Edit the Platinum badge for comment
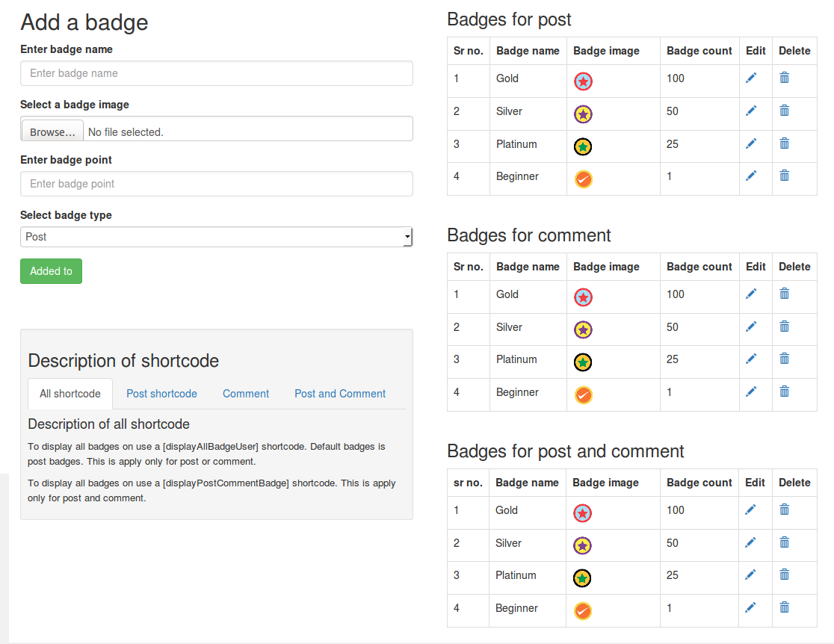 pos(751,359)
